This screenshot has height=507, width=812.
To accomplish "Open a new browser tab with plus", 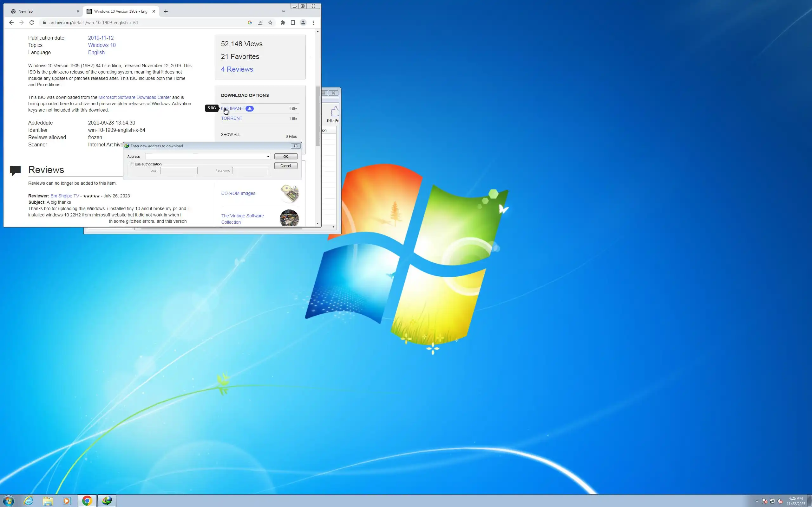I will pos(166,11).
